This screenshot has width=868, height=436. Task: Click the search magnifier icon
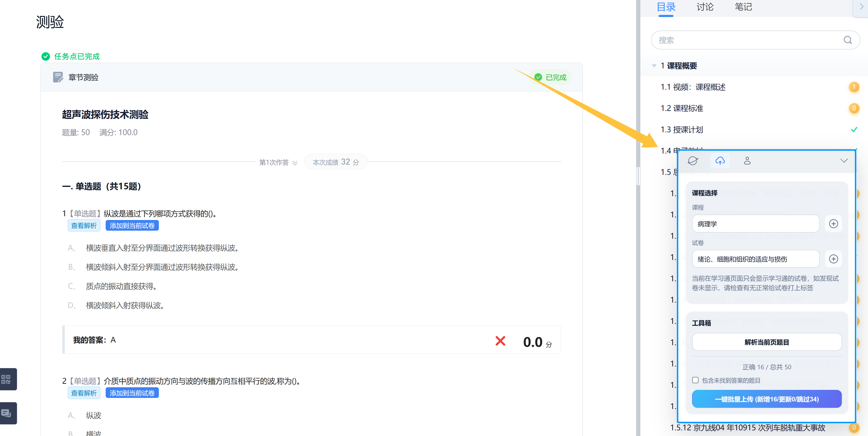tap(847, 40)
